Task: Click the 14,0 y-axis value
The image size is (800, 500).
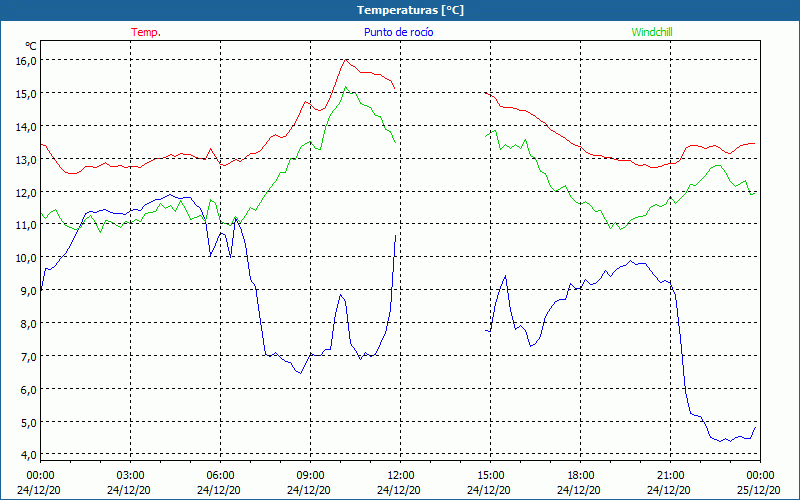Action: coord(27,127)
